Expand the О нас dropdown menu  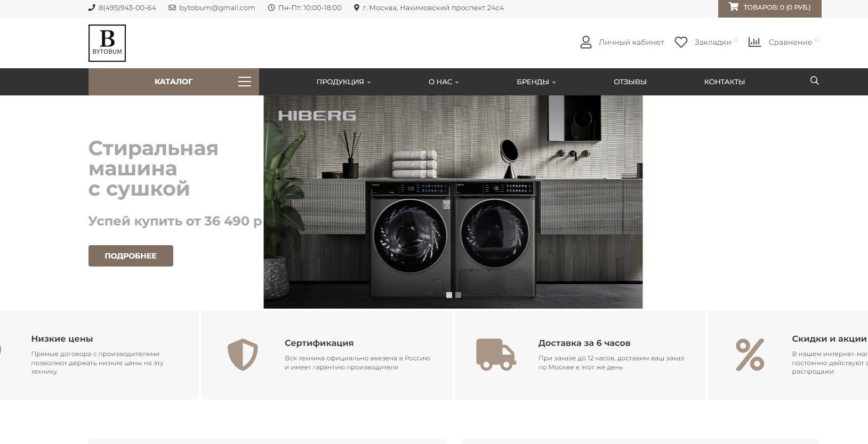coord(444,82)
